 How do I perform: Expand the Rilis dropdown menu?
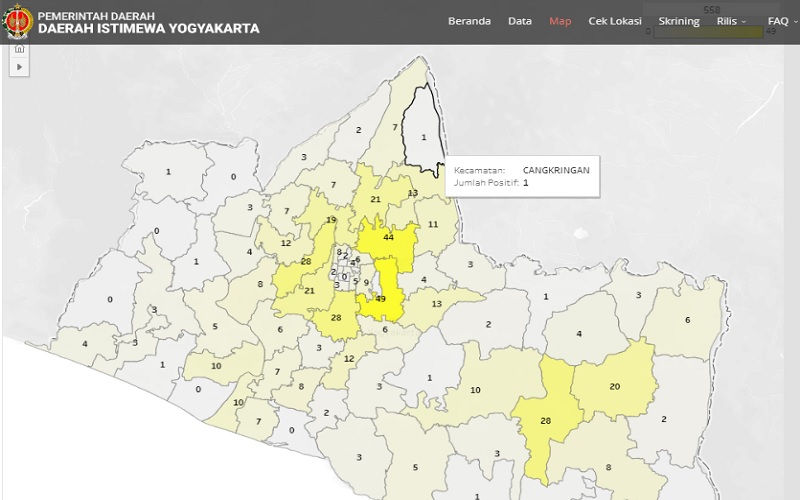pos(731,21)
